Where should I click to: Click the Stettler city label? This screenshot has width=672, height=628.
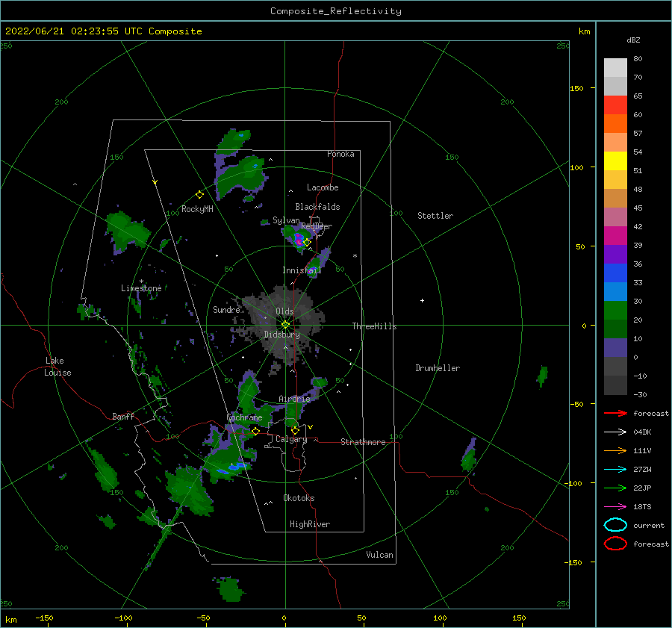point(435,216)
